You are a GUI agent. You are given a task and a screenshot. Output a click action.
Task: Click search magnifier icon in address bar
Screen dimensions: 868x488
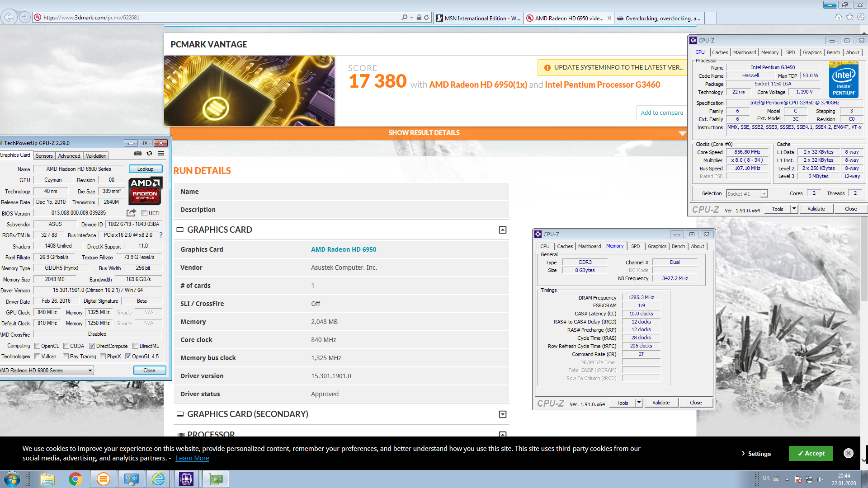[x=404, y=17]
